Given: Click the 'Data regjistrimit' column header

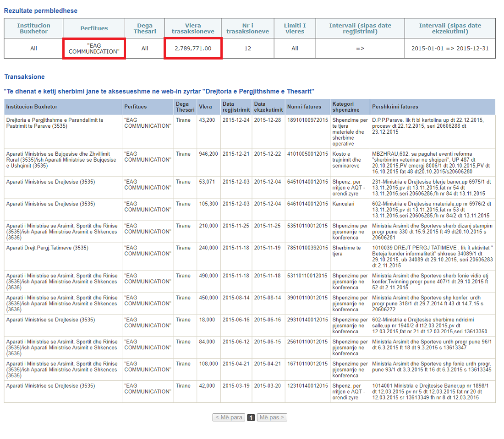Looking at the screenshot, I should point(236,107).
